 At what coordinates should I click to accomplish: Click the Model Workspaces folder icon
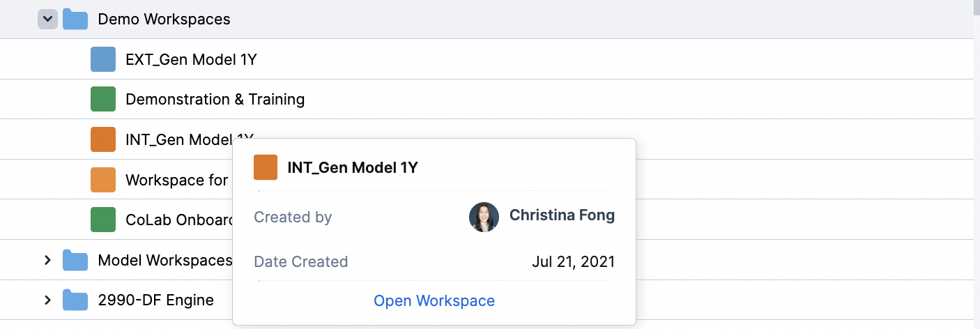pyautogui.click(x=75, y=261)
